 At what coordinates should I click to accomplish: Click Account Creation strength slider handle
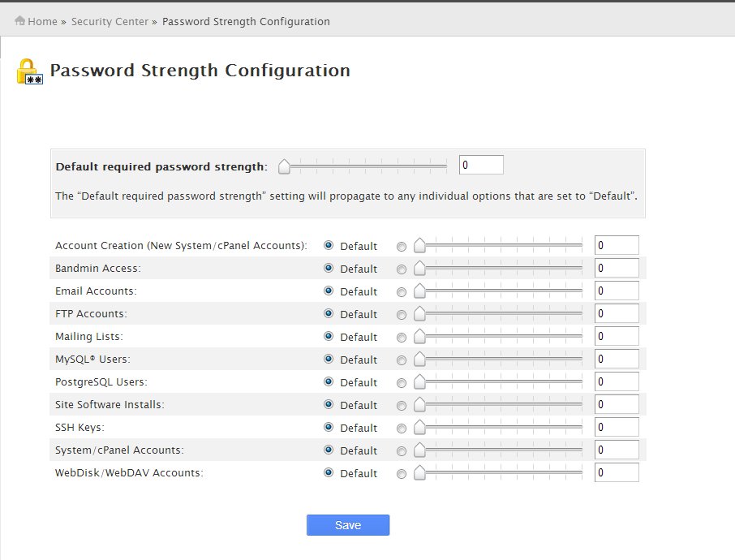pyautogui.click(x=419, y=245)
